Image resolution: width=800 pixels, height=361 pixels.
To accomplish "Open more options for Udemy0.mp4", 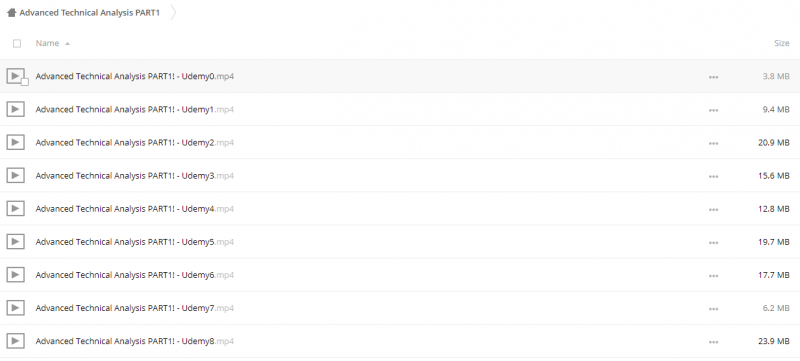I will [713, 77].
